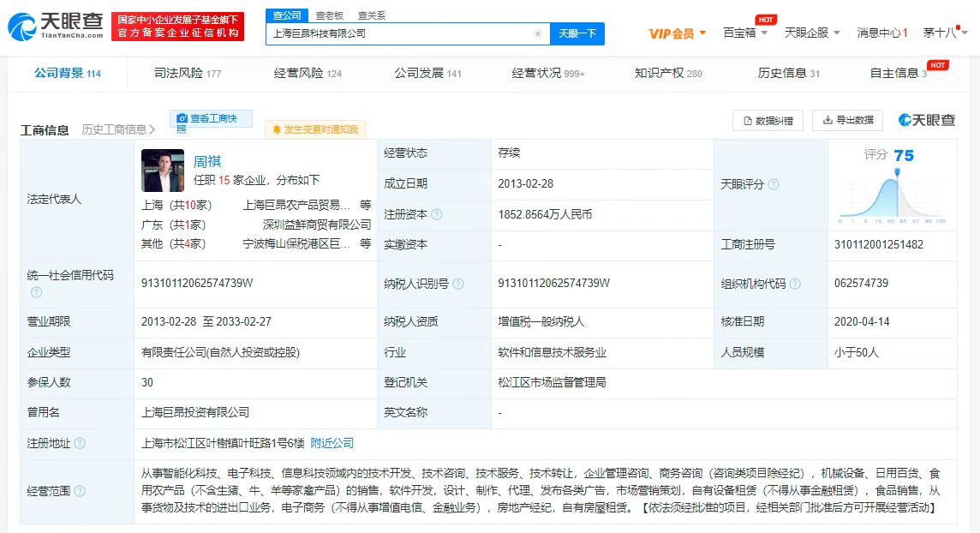Click the 导出数据 button
This screenshot has height=533, width=980.
pos(847,120)
